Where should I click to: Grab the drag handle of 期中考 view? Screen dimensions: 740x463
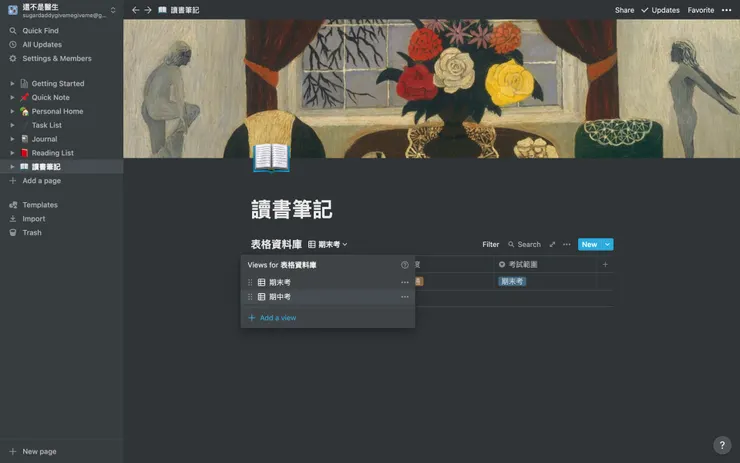[250, 297]
